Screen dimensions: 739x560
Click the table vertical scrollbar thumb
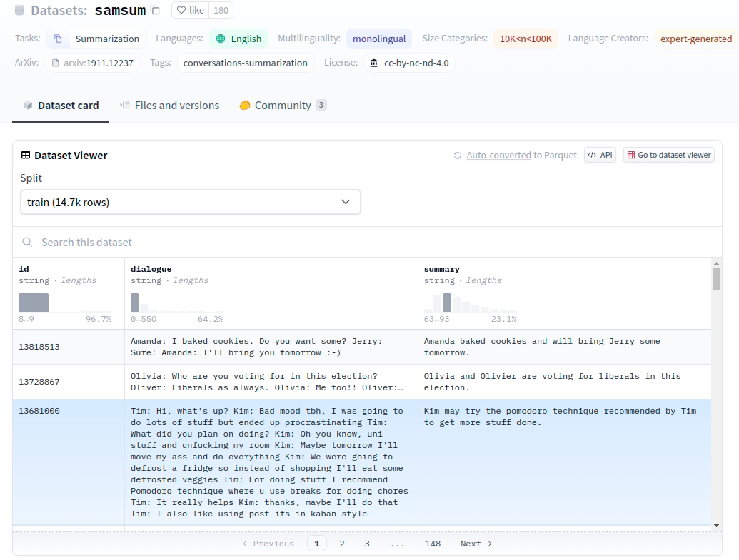coord(716,279)
